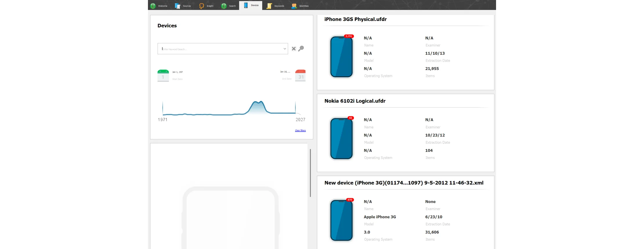Click the Insight lightbulb icon
This screenshot has width=644, height=249.
pyautogui.click(x=201, y=6)
